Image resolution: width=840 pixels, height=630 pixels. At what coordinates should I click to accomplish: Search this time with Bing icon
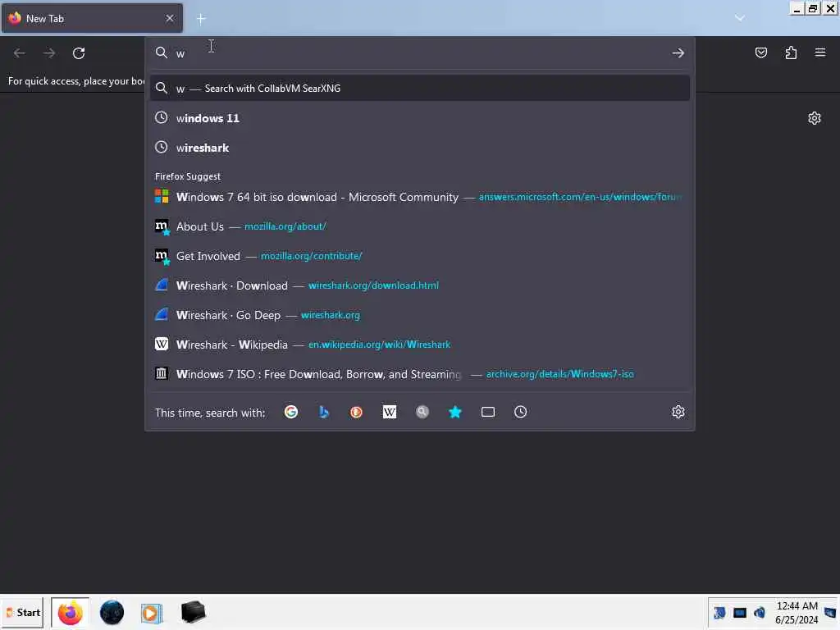[323, 412]
